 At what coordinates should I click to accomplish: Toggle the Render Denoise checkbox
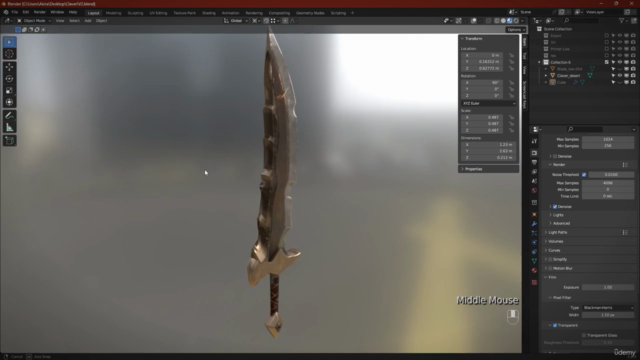coord(555,207)
